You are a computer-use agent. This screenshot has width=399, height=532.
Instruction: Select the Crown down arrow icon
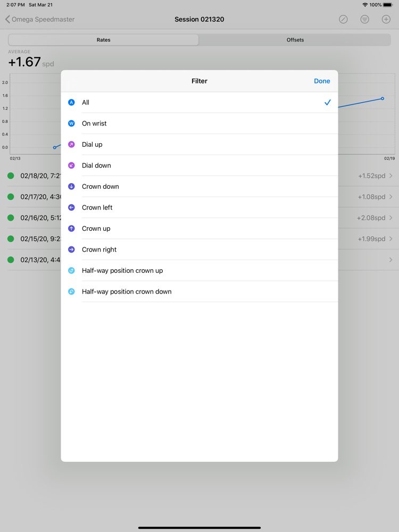tap(71, 187)
